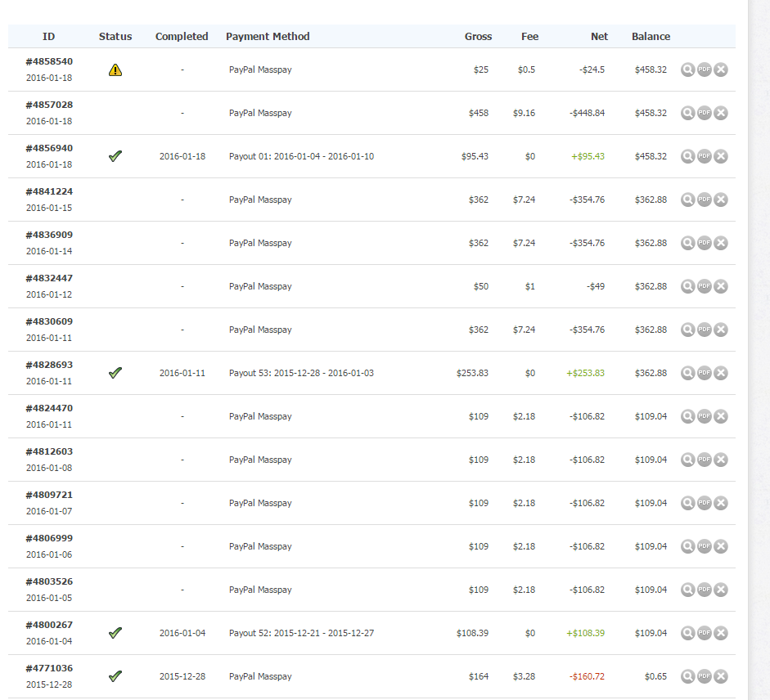Click the Payment Method column header
The height and width of the screenshot is (700, 770).
(268, 37)
